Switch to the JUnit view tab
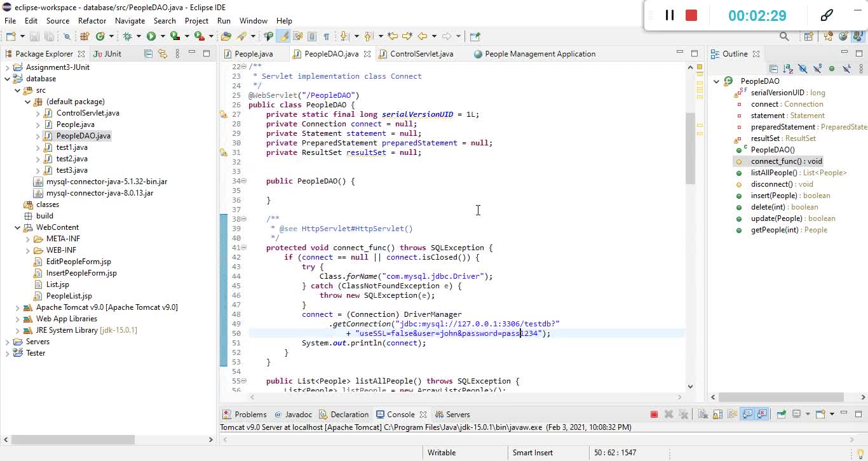The width and height of the screenshot is (868, 461). 107,54
